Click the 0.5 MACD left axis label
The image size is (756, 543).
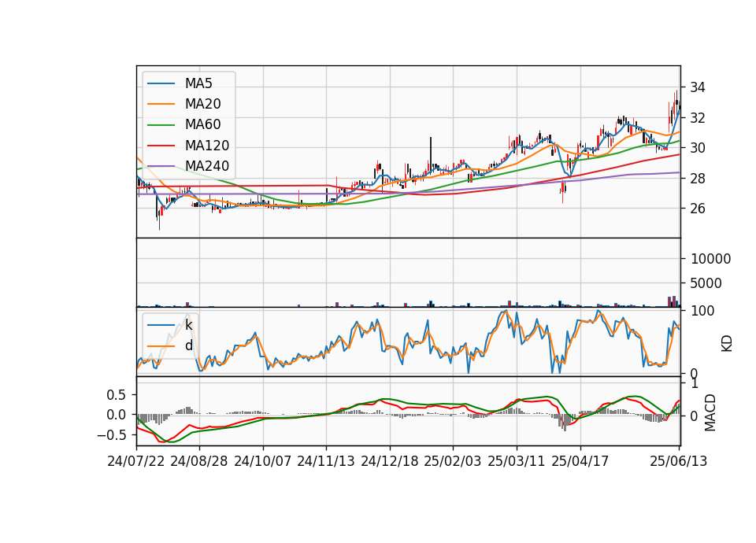coord(116,395)
